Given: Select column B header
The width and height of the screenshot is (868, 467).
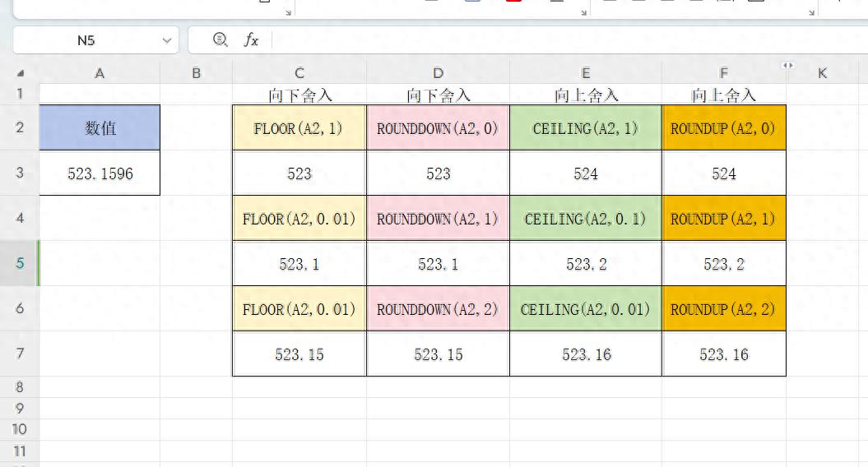Looking at the screenshot, I should 196,73.
